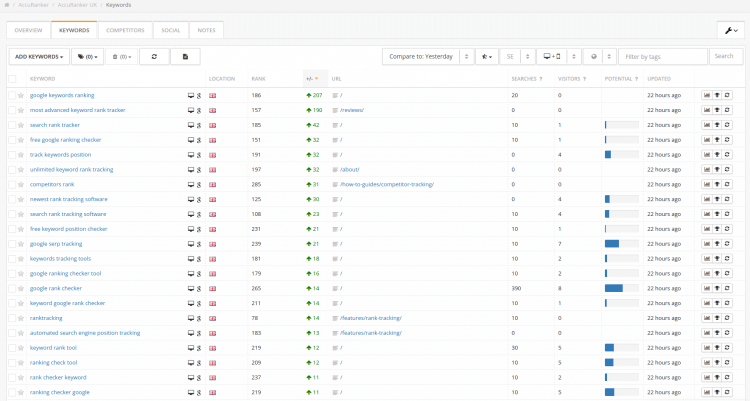Click the Search button
Screen dimensions: 750x401
[x=726, y=57]
